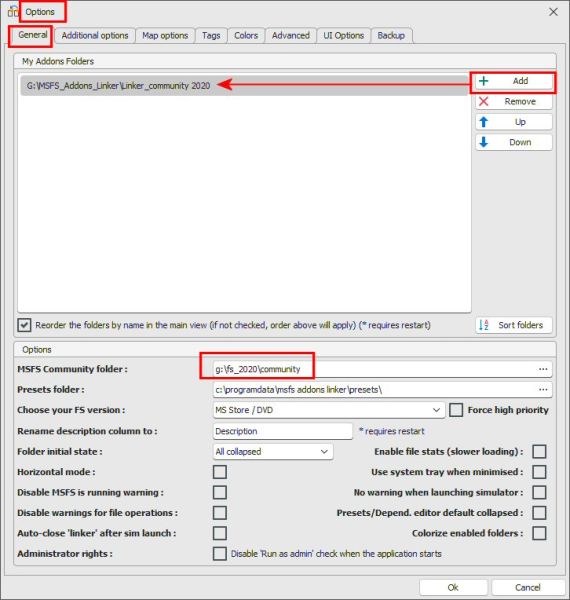The height and width of the screenshot is (600, 570).
Task: Close the Options window
Action: coord(553,12)
